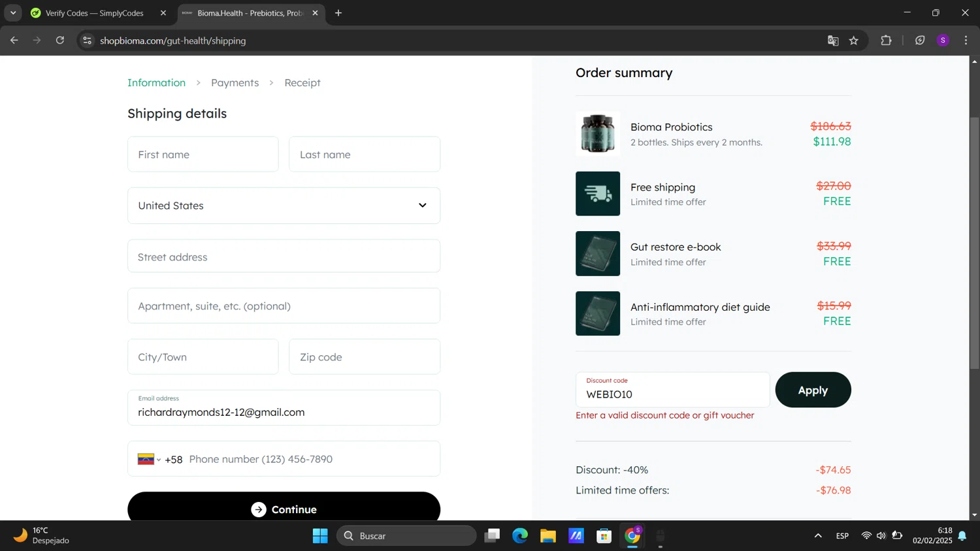Reload the page with the refresh icon

click(60, 40)
